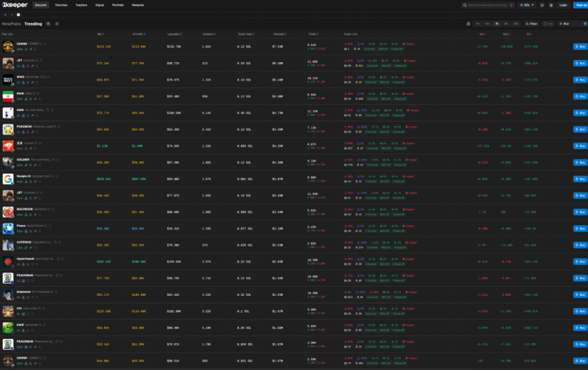Click the IRAN token flag image

(x=8, y=96)
